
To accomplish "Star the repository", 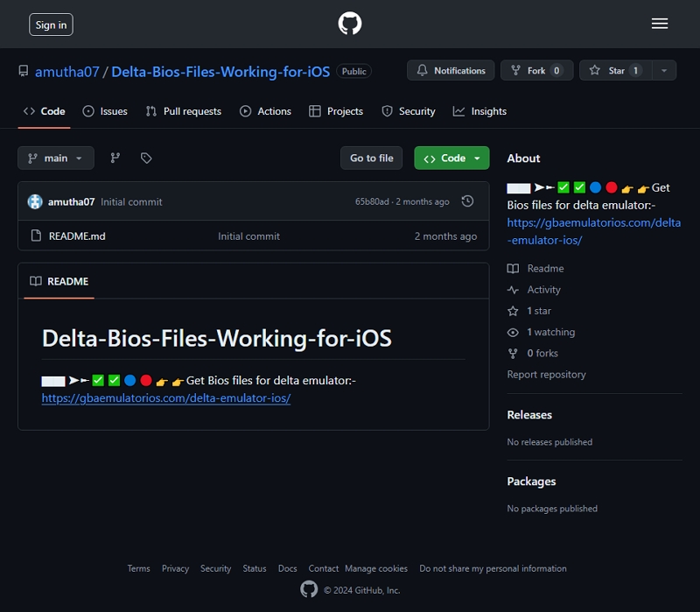I will (616, 71).
